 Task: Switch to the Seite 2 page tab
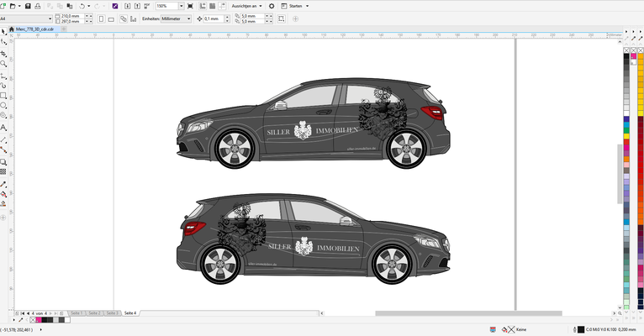[x=94, y=313]
